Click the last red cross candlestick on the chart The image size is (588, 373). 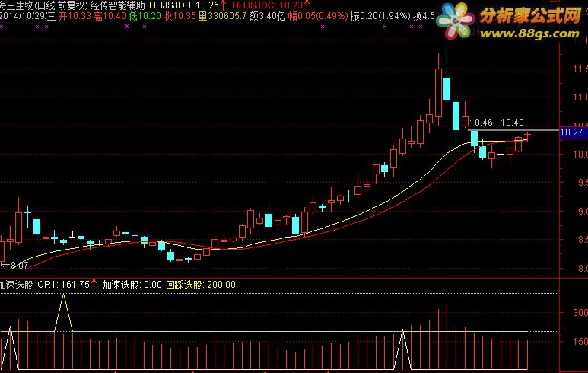[527, 135]
